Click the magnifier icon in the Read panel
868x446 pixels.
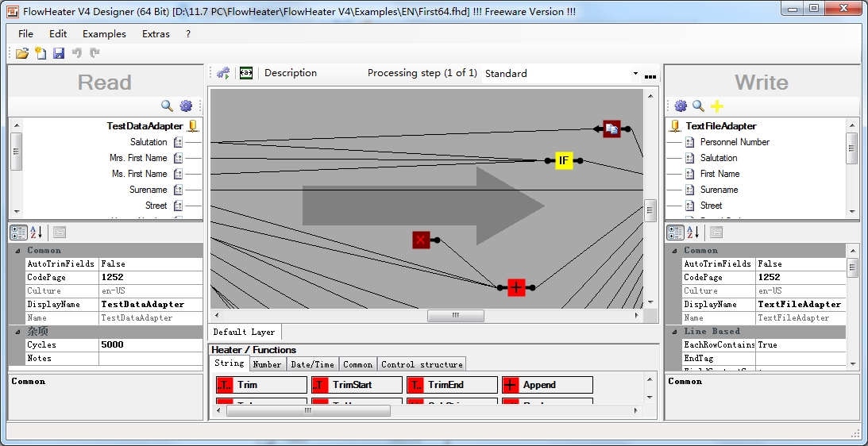167,105
